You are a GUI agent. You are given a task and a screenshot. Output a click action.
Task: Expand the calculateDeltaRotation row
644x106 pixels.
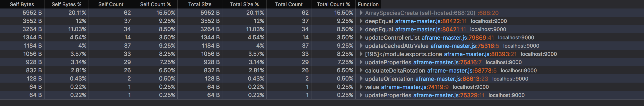pos(361,70)
